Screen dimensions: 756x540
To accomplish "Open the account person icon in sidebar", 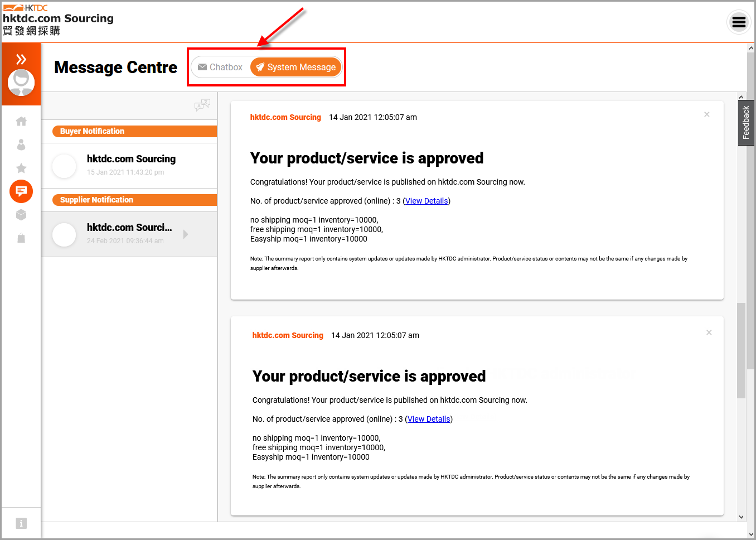I will point(21,144).
